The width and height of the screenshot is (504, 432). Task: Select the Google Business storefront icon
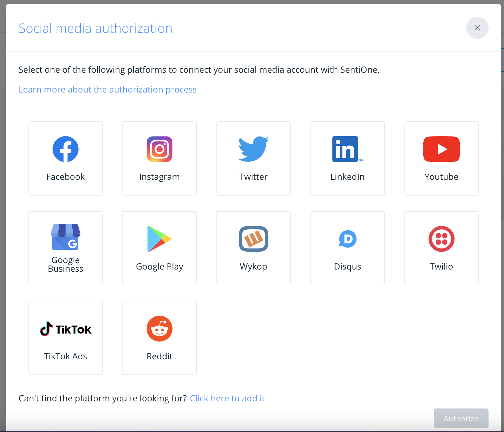(x=66, y=237)
